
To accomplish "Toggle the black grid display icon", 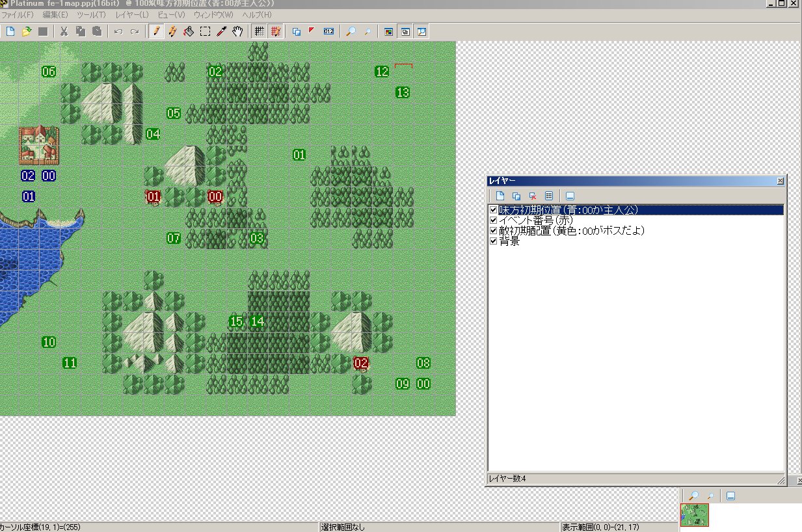I will coord(259,31).
